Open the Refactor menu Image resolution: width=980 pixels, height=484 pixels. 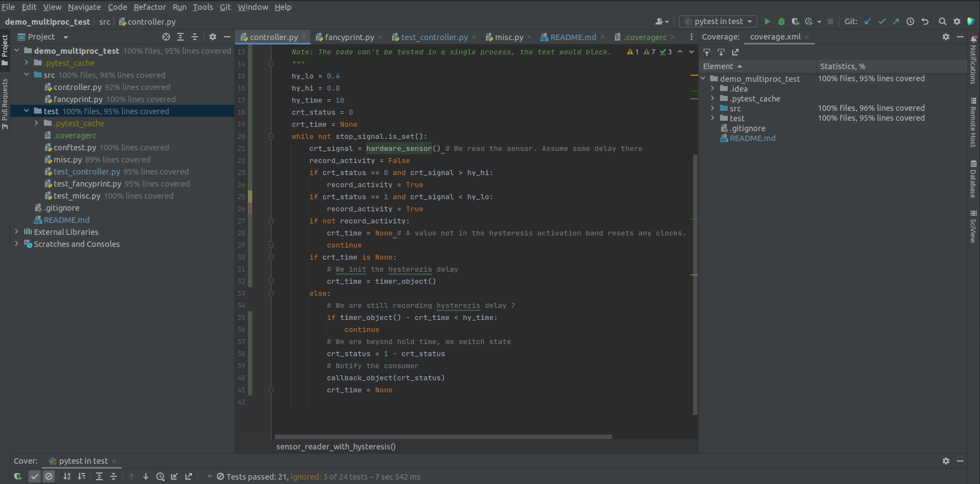(x=149, y=7)
